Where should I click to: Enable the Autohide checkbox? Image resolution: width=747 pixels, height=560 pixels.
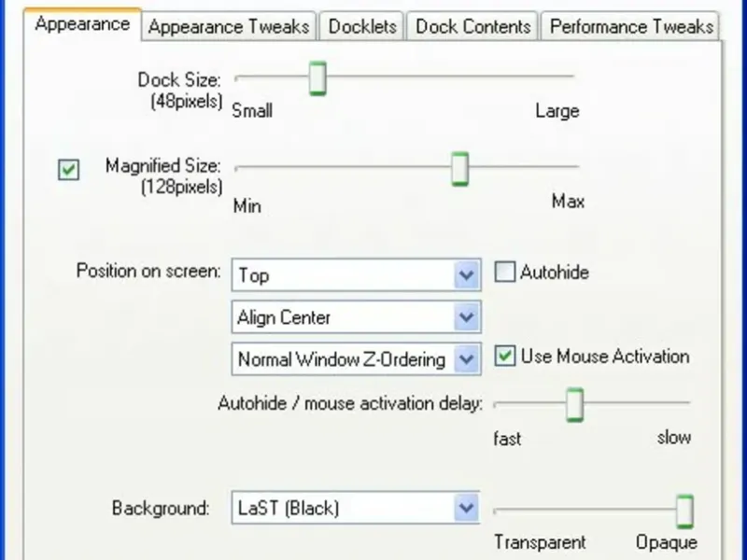(x=505, y=273)
